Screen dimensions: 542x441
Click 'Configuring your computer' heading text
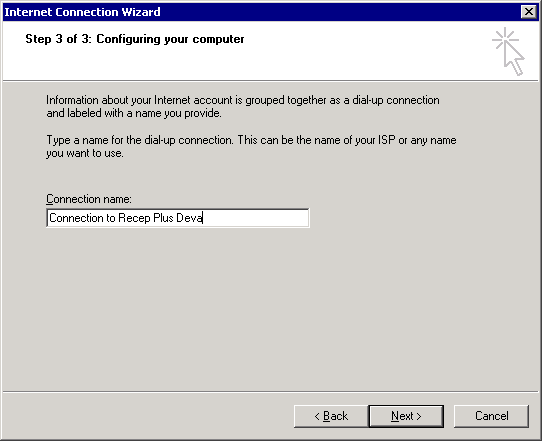(x=170, y=39)
